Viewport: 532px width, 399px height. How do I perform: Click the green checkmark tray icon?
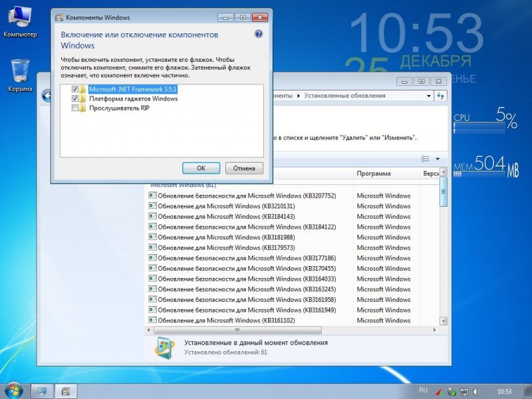pyautogui.click(x=452, y=392)
